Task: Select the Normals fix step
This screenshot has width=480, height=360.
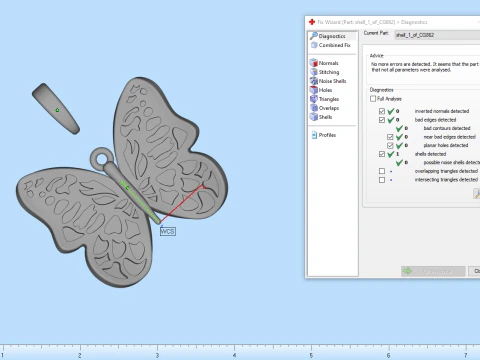Action: pos(324,63)
